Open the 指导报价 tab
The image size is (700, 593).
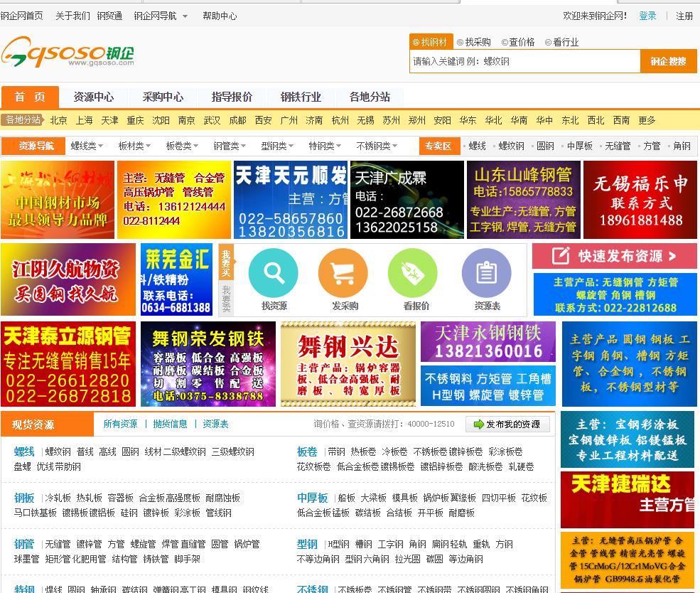[x=232, y=97]
